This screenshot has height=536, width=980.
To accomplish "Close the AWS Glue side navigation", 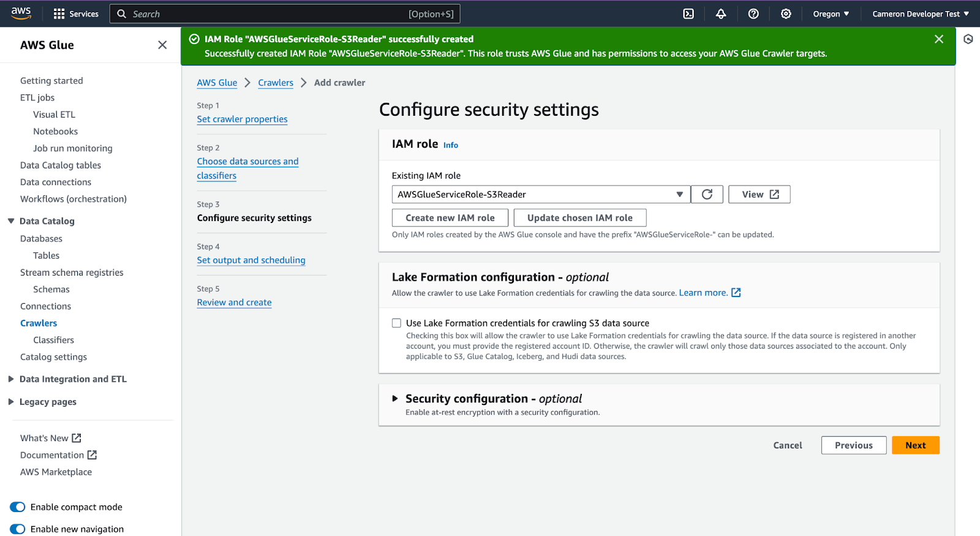I will [x=162, y=45].
